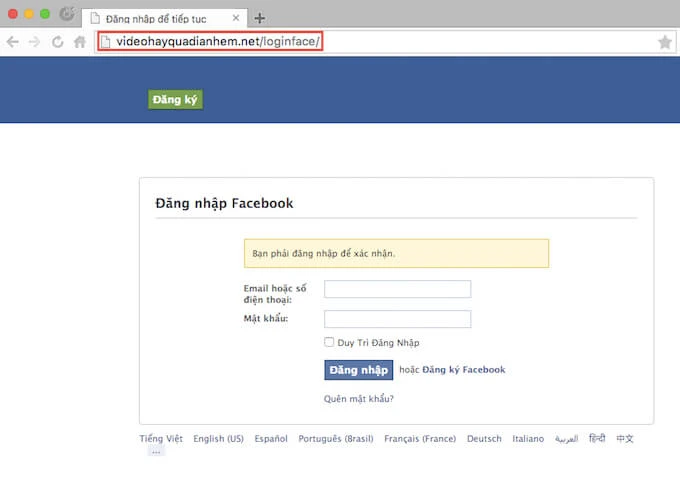Select Hindi language link
The image size is (680, 480).
pyautogui.click(x=597, y=438)
